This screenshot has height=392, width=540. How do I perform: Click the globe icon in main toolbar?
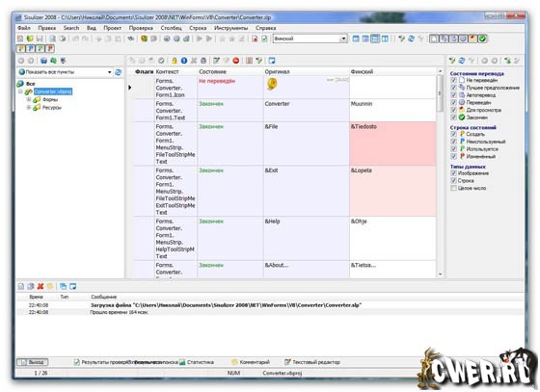tap(167, 39)
